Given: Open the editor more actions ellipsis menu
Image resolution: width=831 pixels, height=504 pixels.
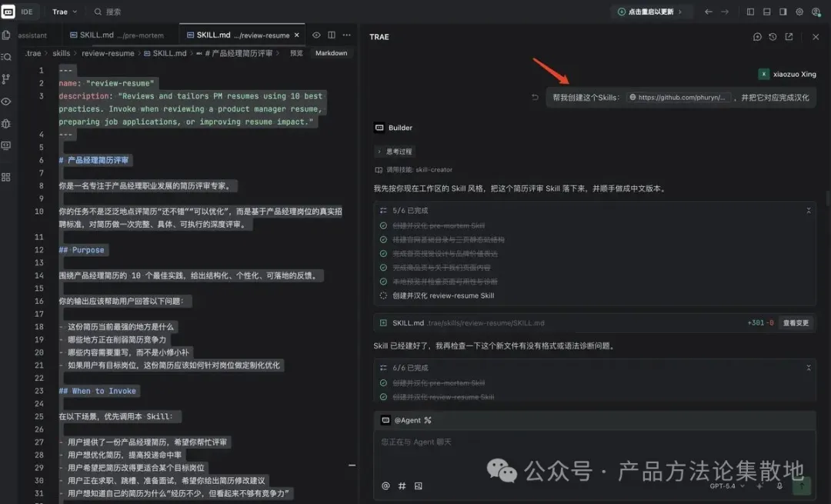Looking at the screenshot, I should coord(346,35).
